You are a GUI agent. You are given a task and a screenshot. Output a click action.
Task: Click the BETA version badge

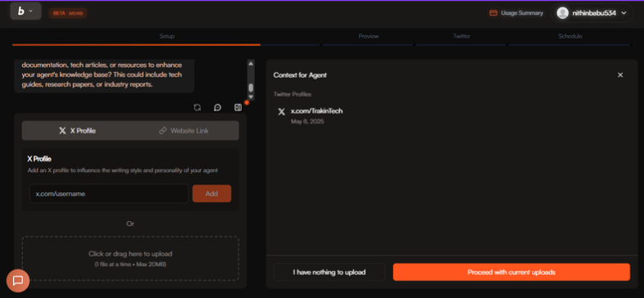coord(68,13)
